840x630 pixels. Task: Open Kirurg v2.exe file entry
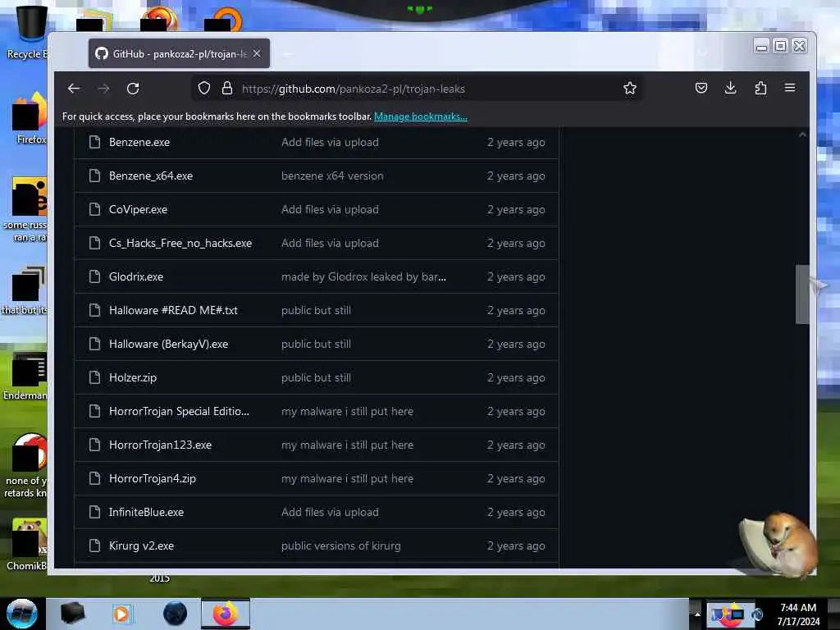pyautogui.click(x=141, y=546)
